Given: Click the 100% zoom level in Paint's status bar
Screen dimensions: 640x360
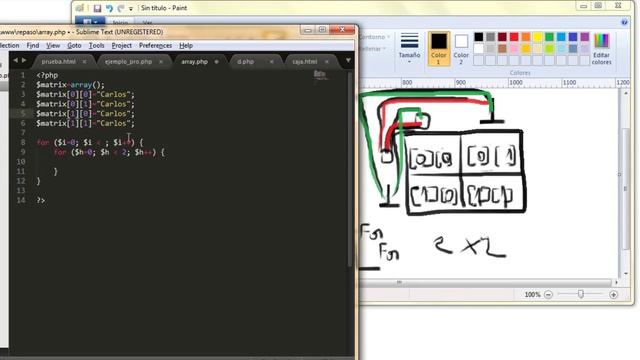Looking at the screenshot, I should tap(532, 294).
